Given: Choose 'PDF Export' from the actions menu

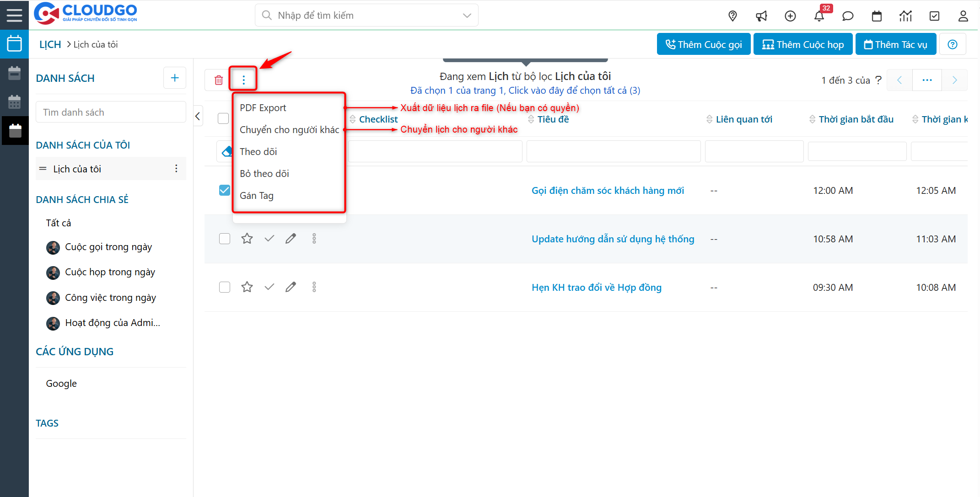Looking at the screenshot, I should 263,107.
